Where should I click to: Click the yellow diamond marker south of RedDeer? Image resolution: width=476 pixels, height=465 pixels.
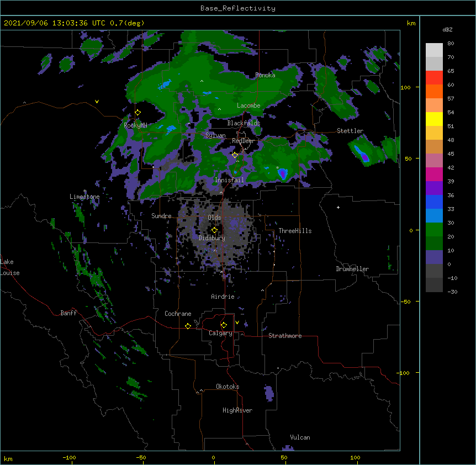tap(235, 155)
